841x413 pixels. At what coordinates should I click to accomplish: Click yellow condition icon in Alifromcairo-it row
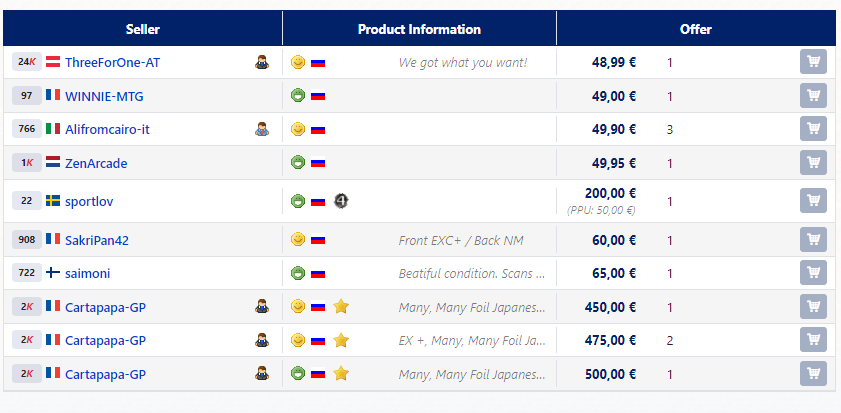297,129
